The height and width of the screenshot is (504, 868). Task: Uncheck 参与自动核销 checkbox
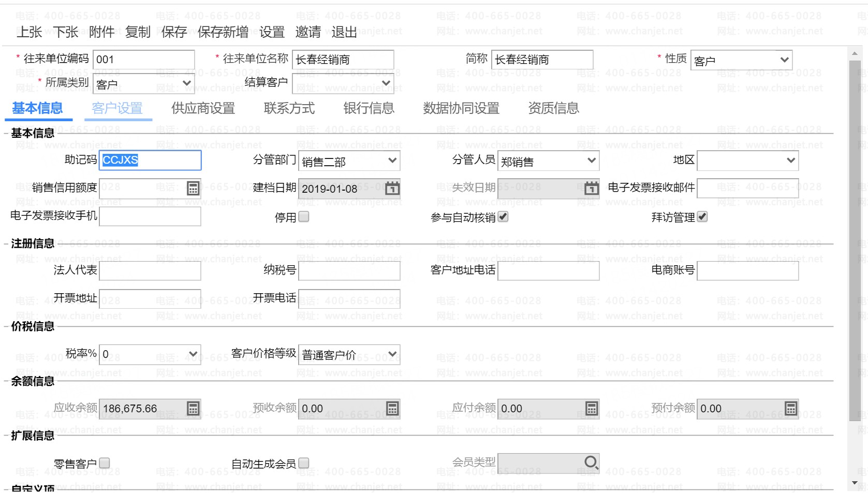503,217
